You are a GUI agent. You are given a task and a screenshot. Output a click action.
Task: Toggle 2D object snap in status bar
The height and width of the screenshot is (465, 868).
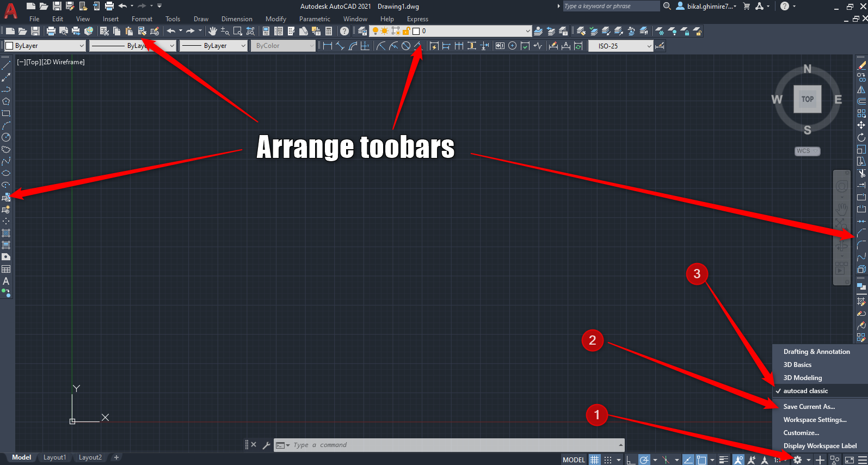coord(701,460)
